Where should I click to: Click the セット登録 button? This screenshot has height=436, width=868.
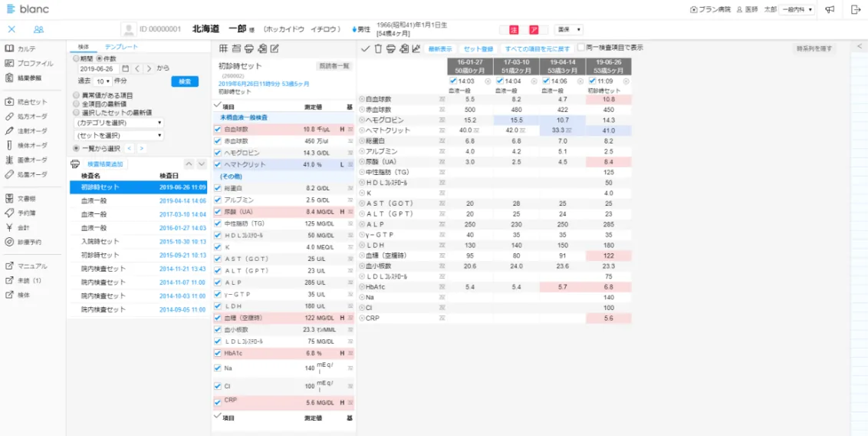point(478,49)
